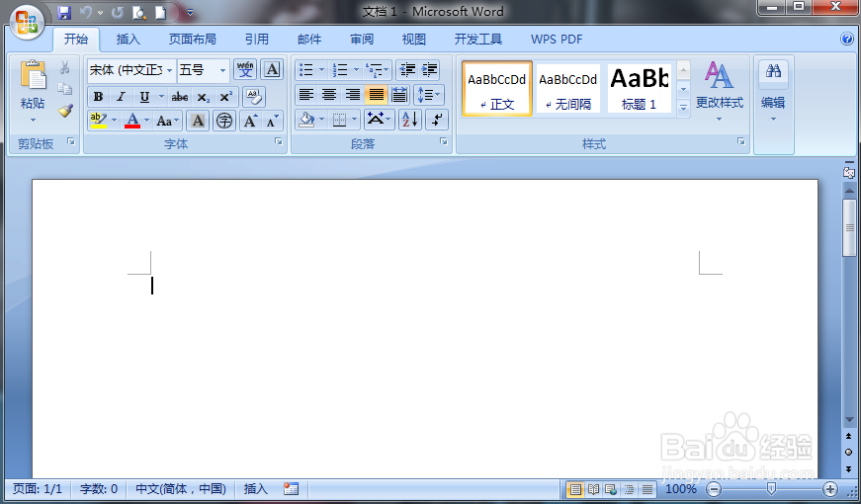This screenshot has height=504, width=861.
Task: Switch to the 视图 tab
Action: (x=414, y=39)
